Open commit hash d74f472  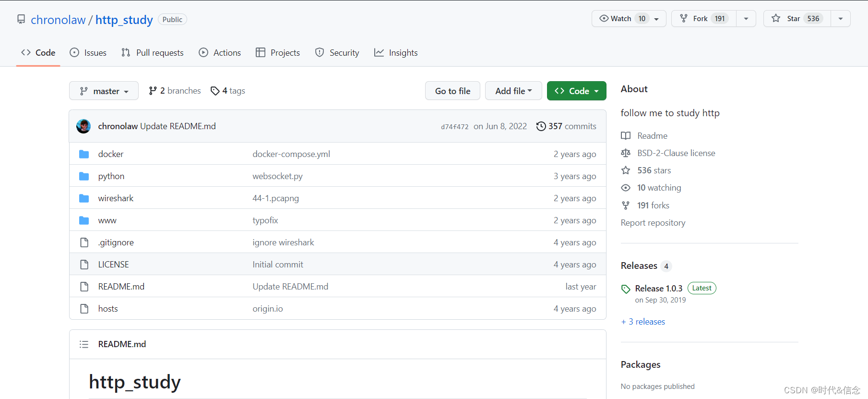pos(455,127)
